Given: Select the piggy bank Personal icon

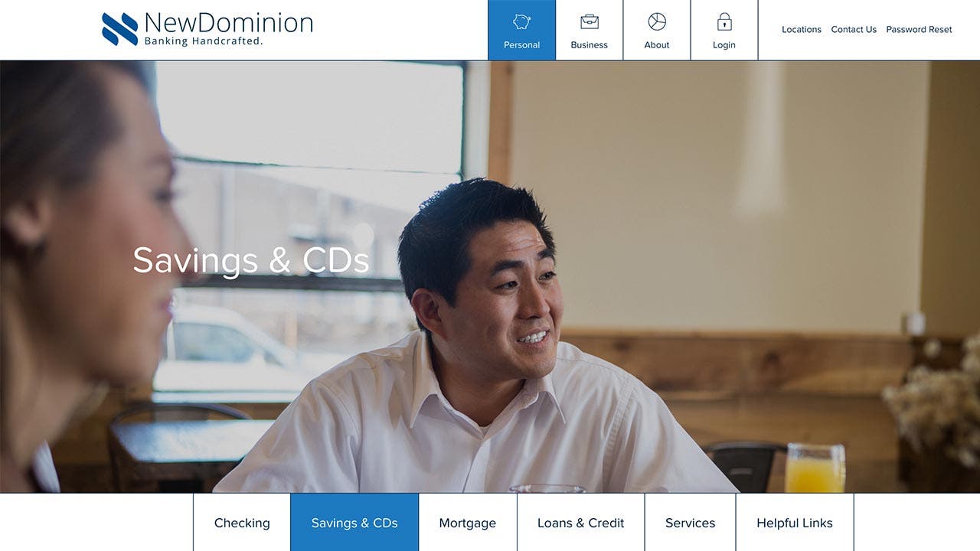Looking at the screenshot, I should pos(522,21).
